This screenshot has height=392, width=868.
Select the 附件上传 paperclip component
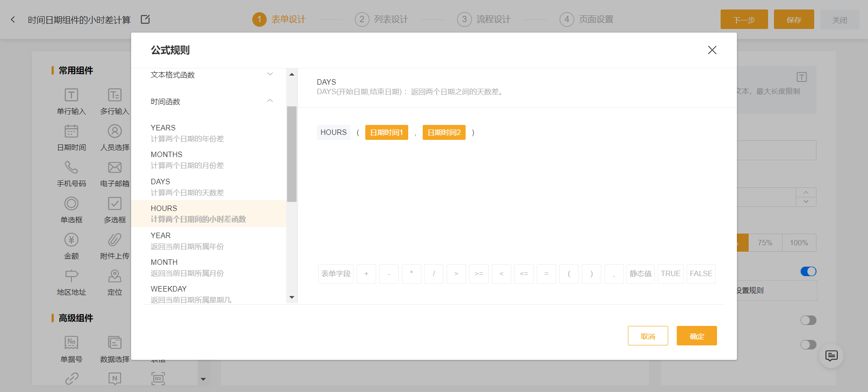pos(115,240)
